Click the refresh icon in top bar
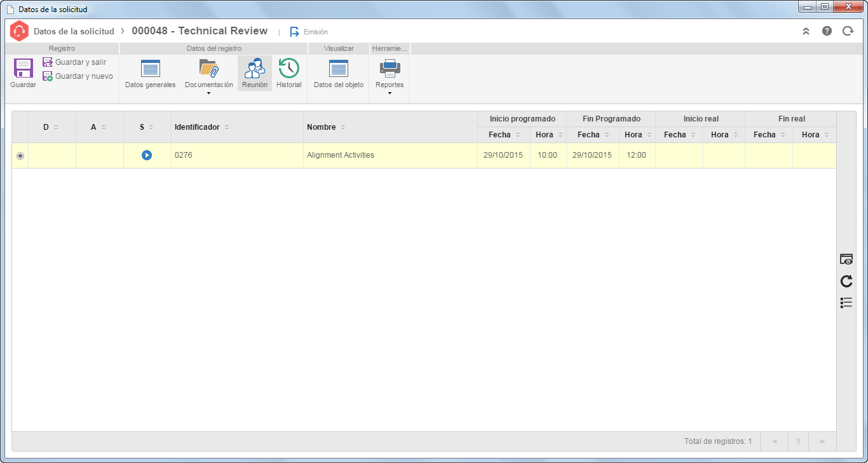Image resolution: width=868 pixels, height=463 pixels. pyautogui.click(x=848, y=31)
